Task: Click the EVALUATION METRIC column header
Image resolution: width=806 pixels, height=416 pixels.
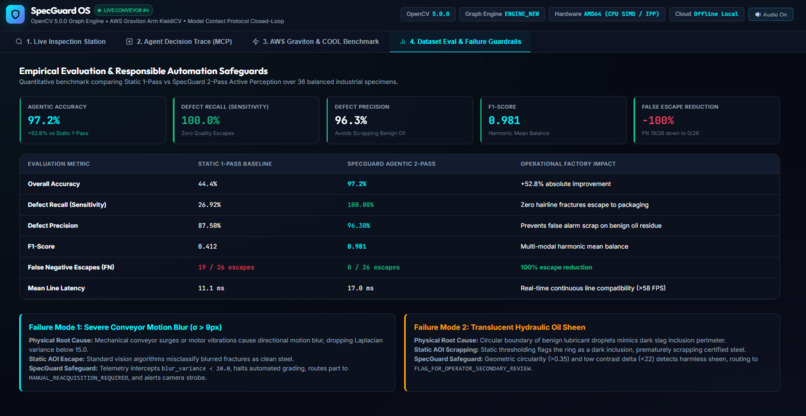Action: 59,164
